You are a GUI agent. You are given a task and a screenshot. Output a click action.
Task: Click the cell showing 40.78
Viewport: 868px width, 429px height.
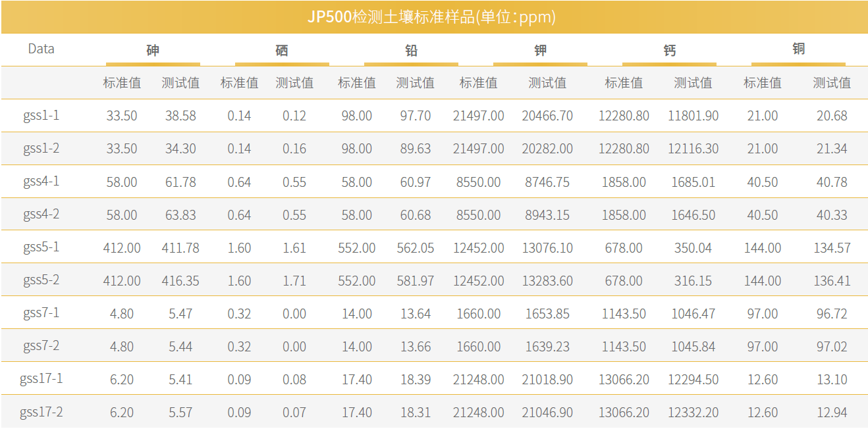click(832, 182)
